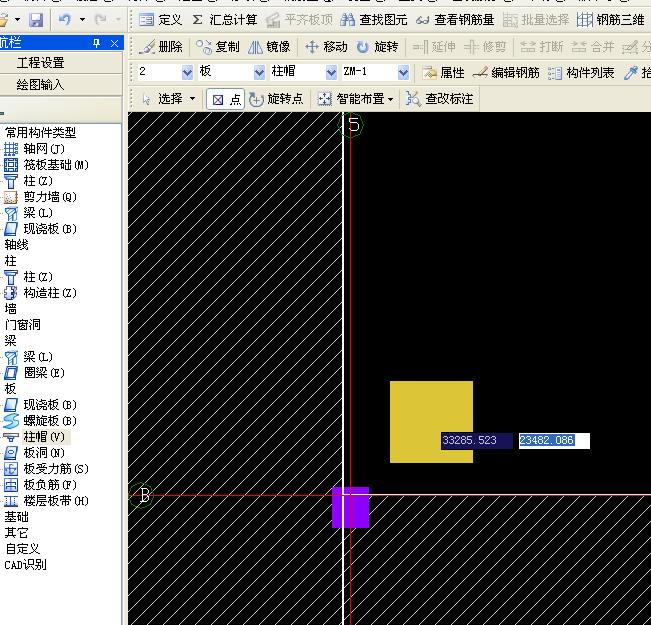The height and width of the screenshot is (625, 651).
Task: Activate the 移动 move tool
Action: click(x=326, y=47)
